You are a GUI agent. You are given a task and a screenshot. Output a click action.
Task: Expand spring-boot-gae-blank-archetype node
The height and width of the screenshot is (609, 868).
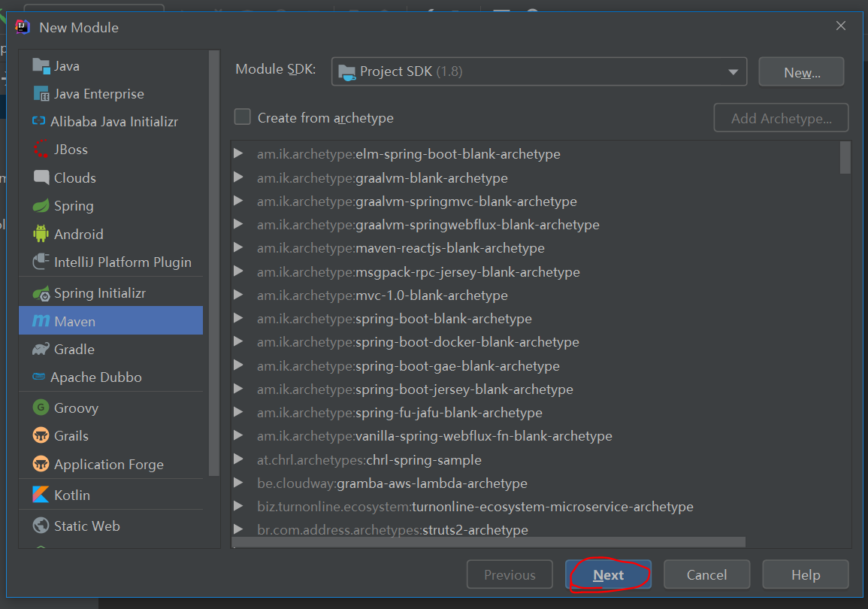(238, 365)
